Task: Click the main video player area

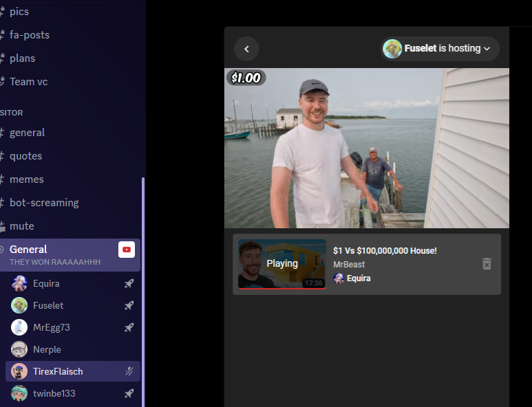Action: coord(366,148)
